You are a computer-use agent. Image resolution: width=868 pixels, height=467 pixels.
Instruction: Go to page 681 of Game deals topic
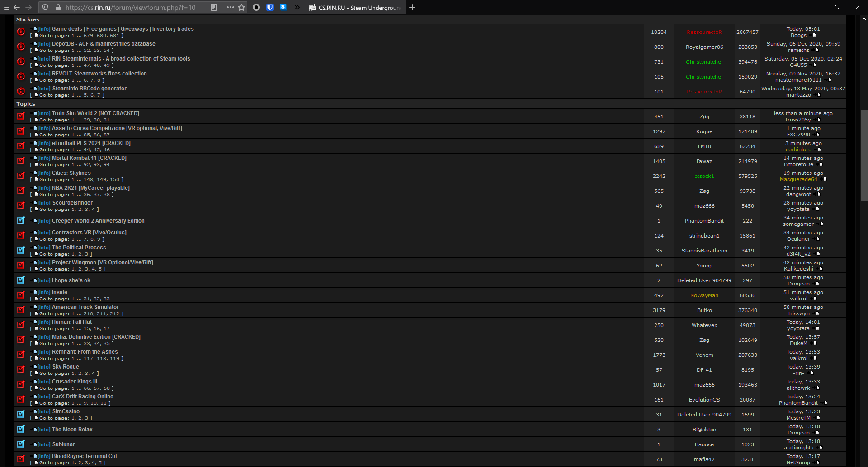click(x=114, y=36)
